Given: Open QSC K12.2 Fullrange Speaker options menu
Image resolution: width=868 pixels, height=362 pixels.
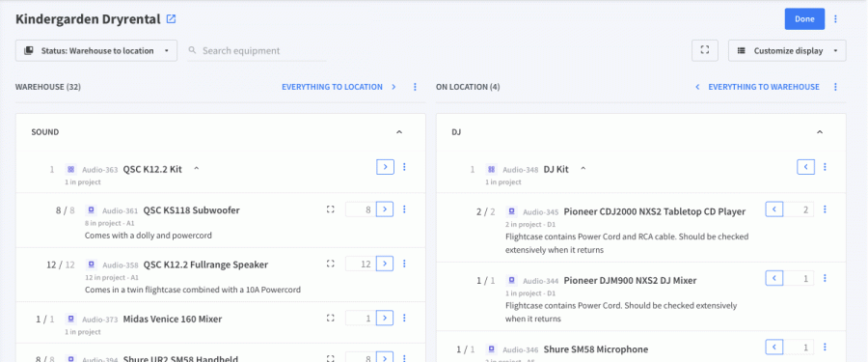Looking at the screenshot, I should pyautogui.click(x=404, y=264).
